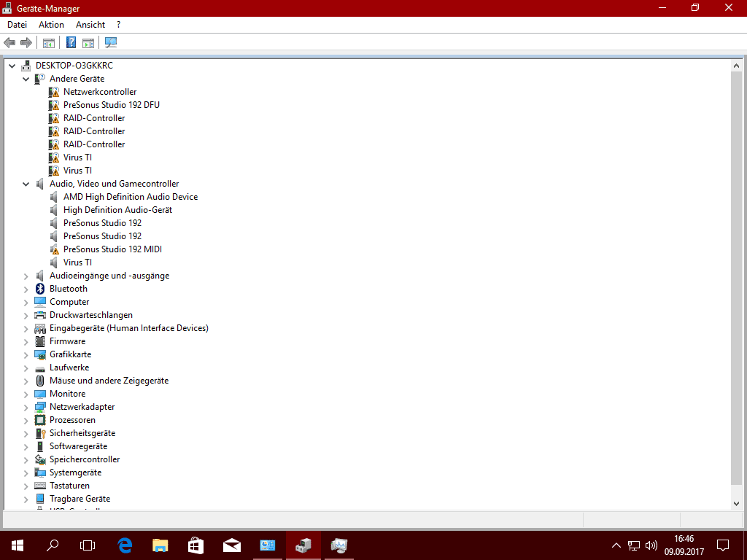Click the scrollbar down arrow
This screenshot has width=747, height=560.
coord(737,503)
